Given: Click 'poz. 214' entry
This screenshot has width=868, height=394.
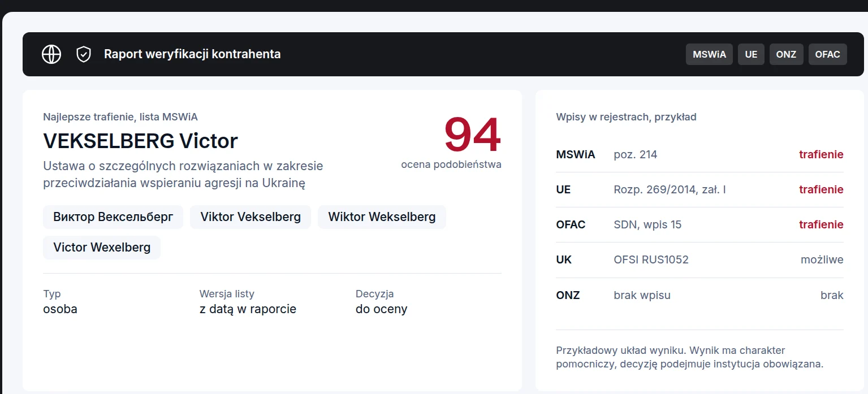Looking at the screenshot, I should tap(635, 154).
